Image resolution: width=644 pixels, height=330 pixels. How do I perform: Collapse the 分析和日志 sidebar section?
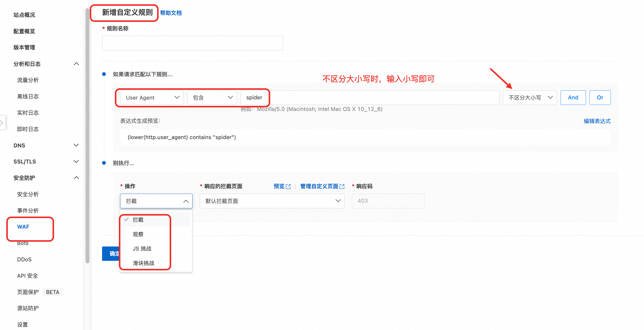click(x=76, y=64)
